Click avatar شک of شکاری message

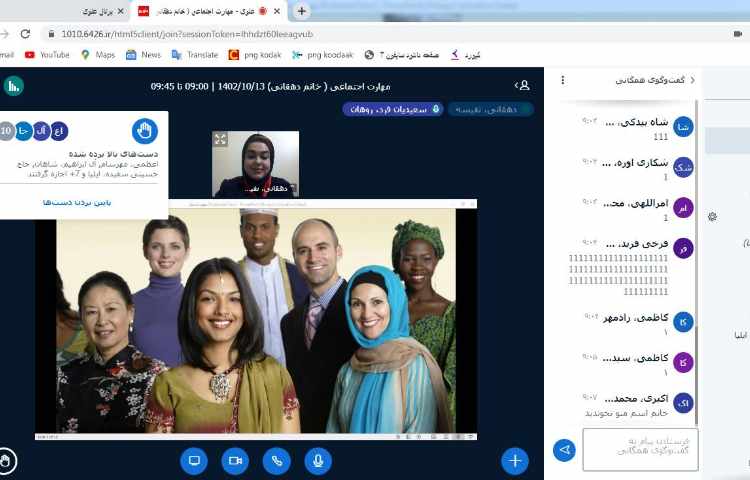tap(683, 167)
